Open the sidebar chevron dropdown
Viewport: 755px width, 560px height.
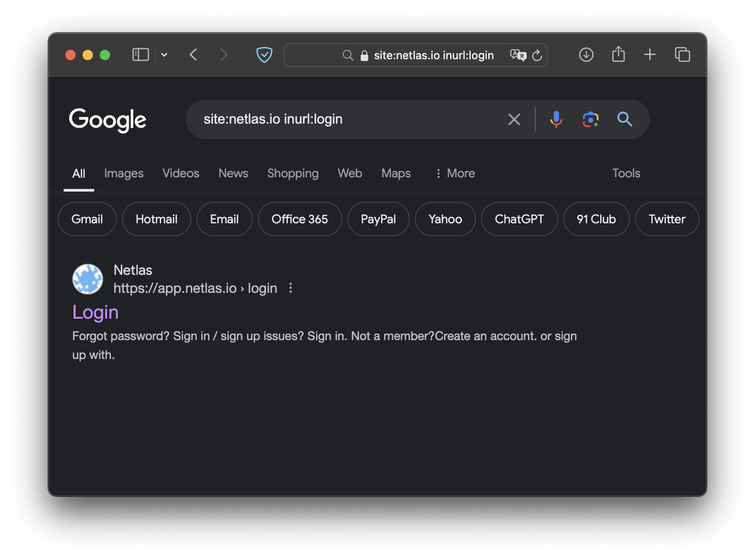click(165, 54)
